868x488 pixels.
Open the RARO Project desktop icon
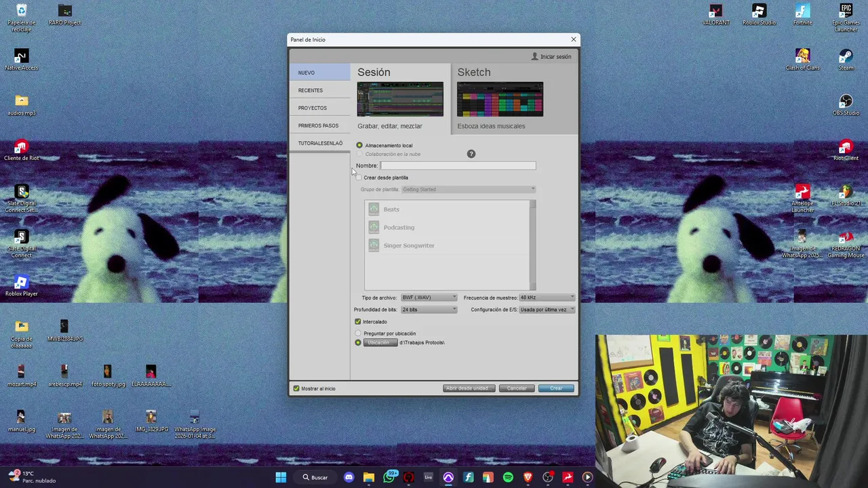click(65, 15)
